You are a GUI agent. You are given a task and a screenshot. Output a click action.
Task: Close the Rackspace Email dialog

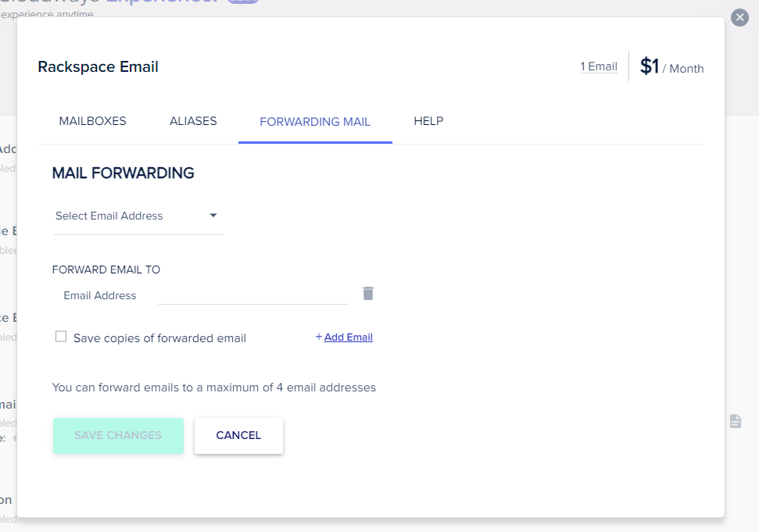pyautogui.click(x=739, y=18)
